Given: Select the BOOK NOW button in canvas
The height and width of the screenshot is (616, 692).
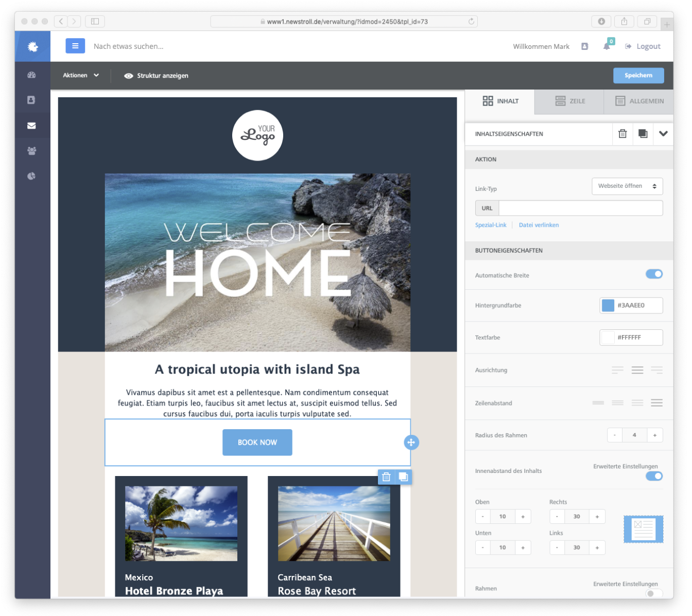Looking at the screenshot, I should click(257, 443).
